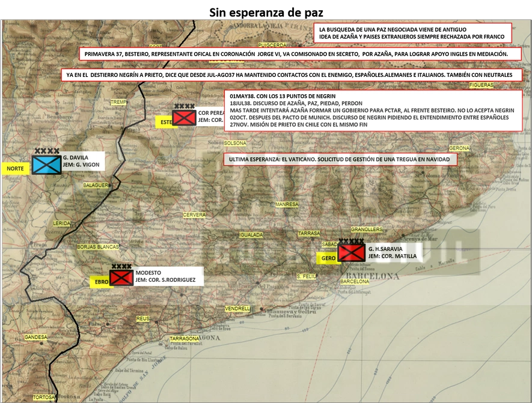
Task: Click the slide title 'Sin esperanza de paz'
Action: 266,13
